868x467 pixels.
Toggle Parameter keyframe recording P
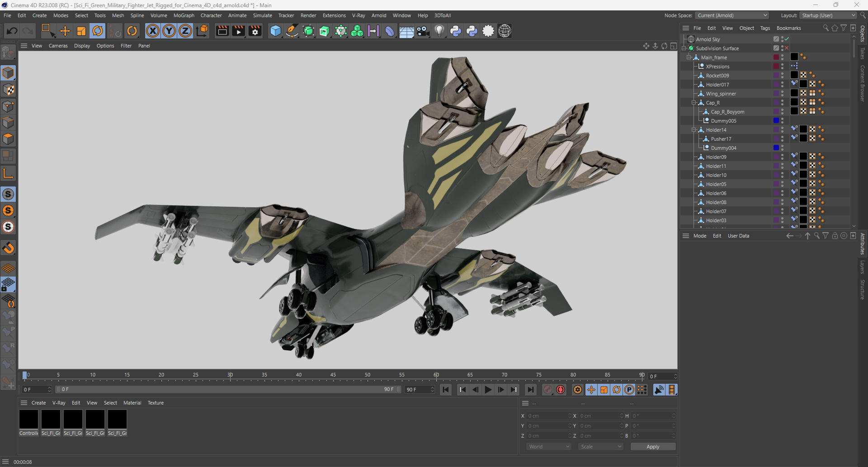(x=629, y=390)
